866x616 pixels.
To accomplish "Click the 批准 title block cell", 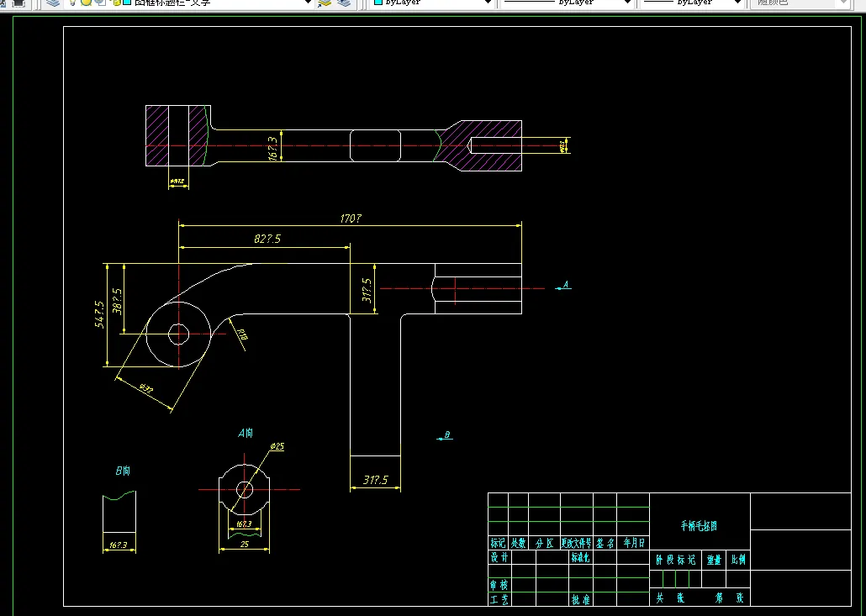I will 580,599.
